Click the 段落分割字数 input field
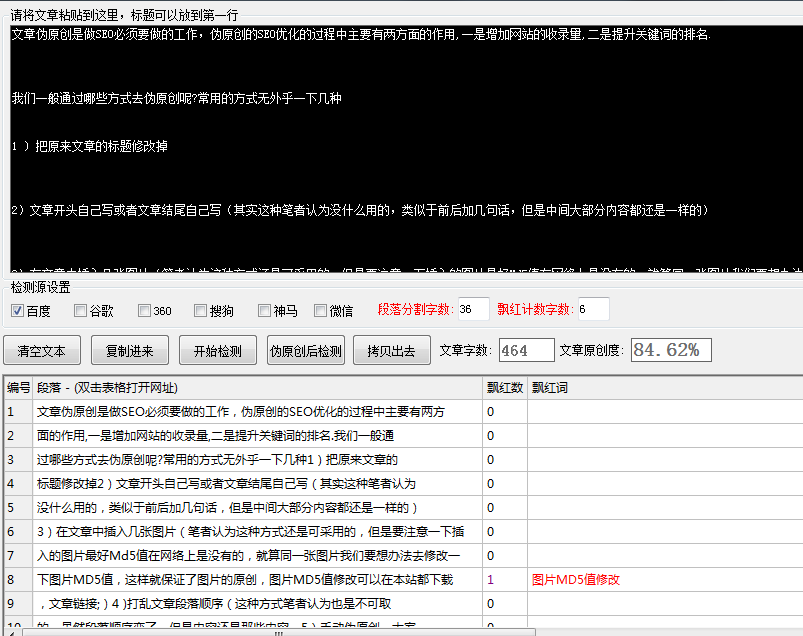Screen dimensions: 803x636 pyautogui.click(x=473, y=309)
